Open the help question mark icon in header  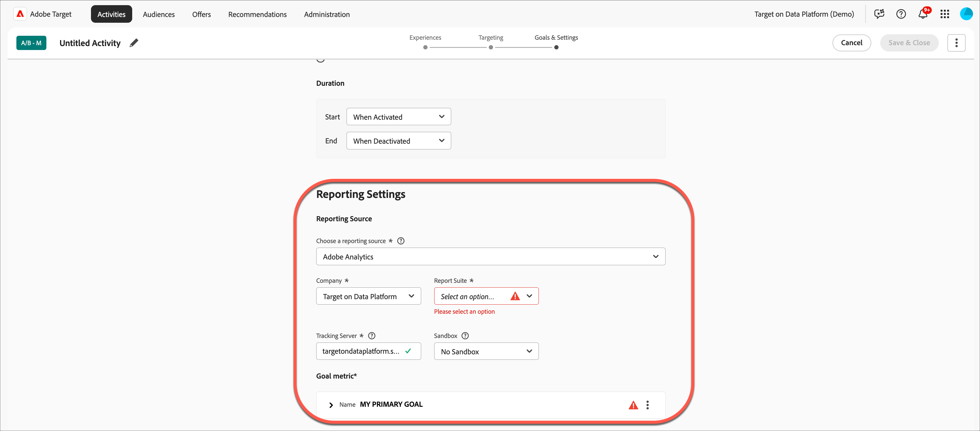point(901,14)
